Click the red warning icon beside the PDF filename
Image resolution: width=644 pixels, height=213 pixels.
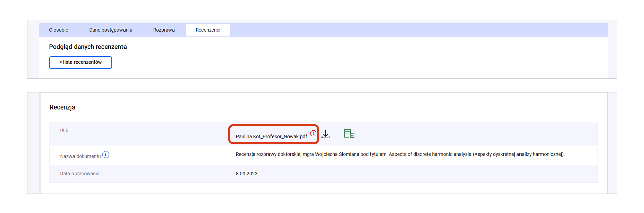[x=313, y=133]
